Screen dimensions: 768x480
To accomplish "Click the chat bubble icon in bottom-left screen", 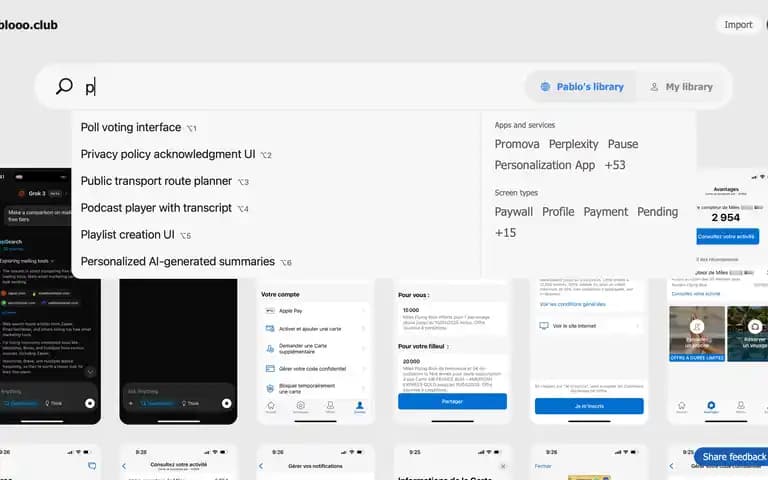I will (x=92, y=466).
